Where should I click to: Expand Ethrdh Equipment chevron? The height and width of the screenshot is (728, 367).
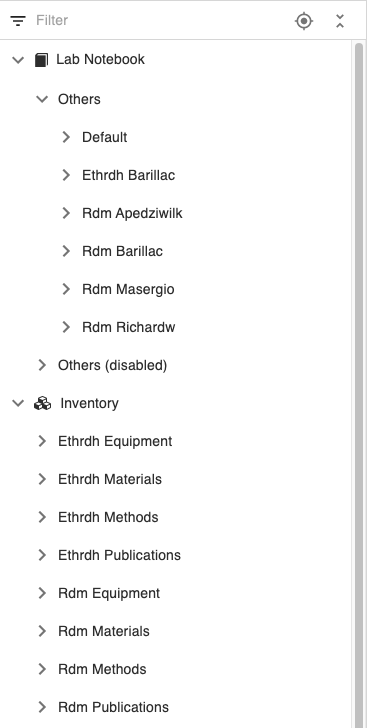pos(42,441)
